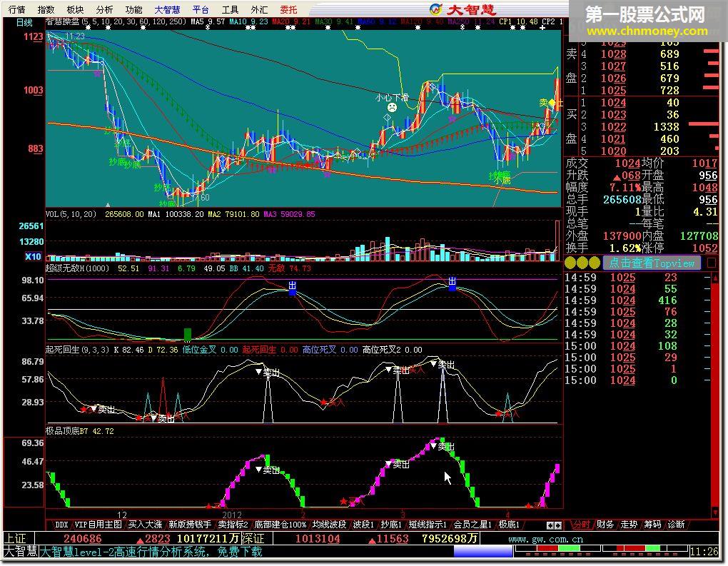Open the 大智慧 menu

(x=167, y=9)
